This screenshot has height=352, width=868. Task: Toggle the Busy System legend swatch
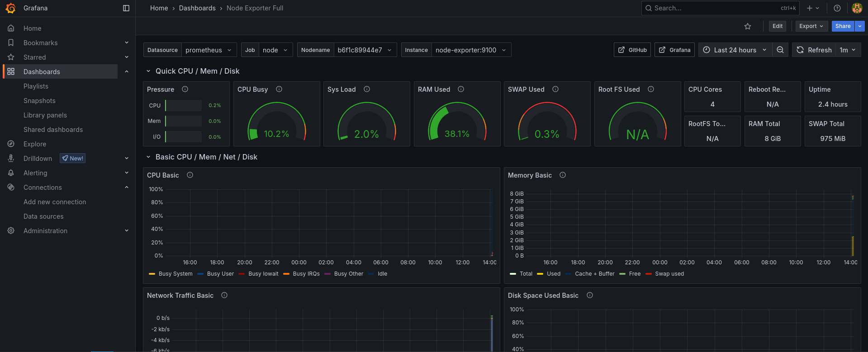click(152, 274)
